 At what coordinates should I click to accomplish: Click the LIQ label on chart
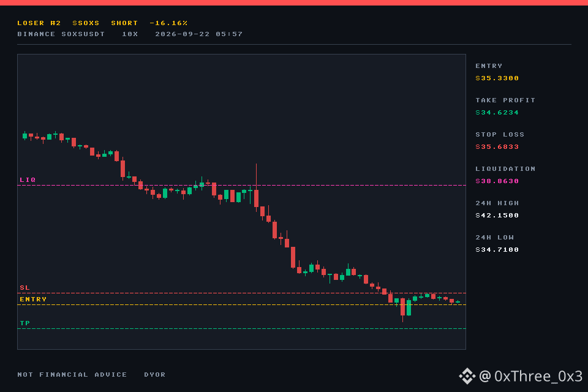28,179
